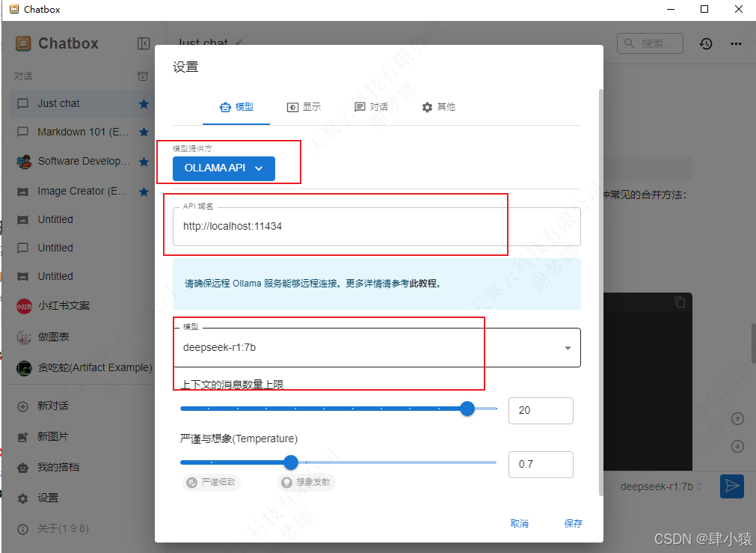
Task: Click the scroll-up arrow icon in chat
Action: (x=737, y=418)
